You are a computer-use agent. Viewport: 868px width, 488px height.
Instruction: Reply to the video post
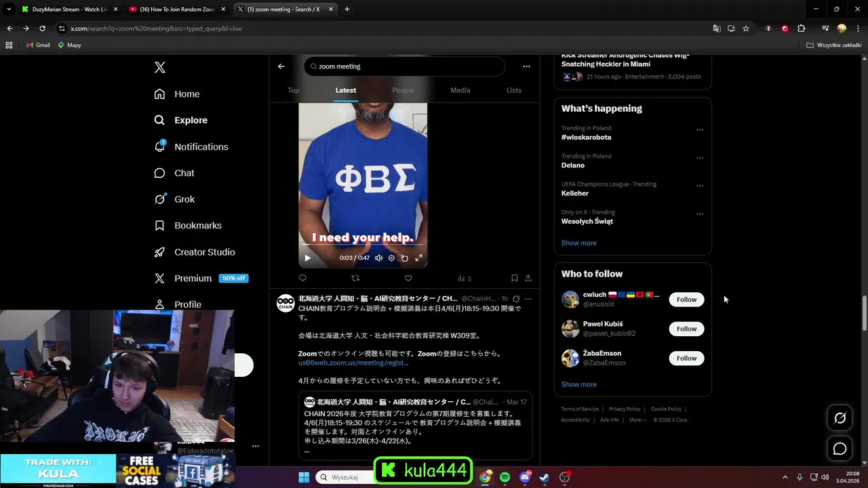coord(302,278)
